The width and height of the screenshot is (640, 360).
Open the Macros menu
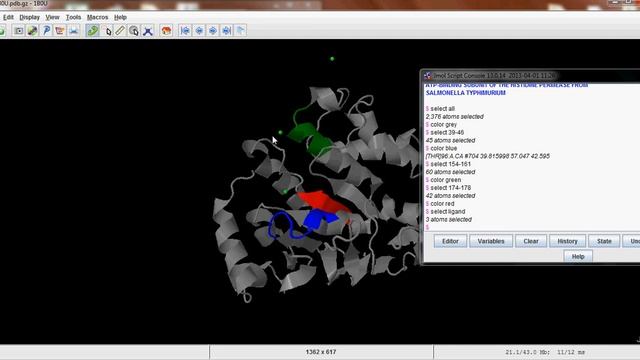[x=98, y=17]
